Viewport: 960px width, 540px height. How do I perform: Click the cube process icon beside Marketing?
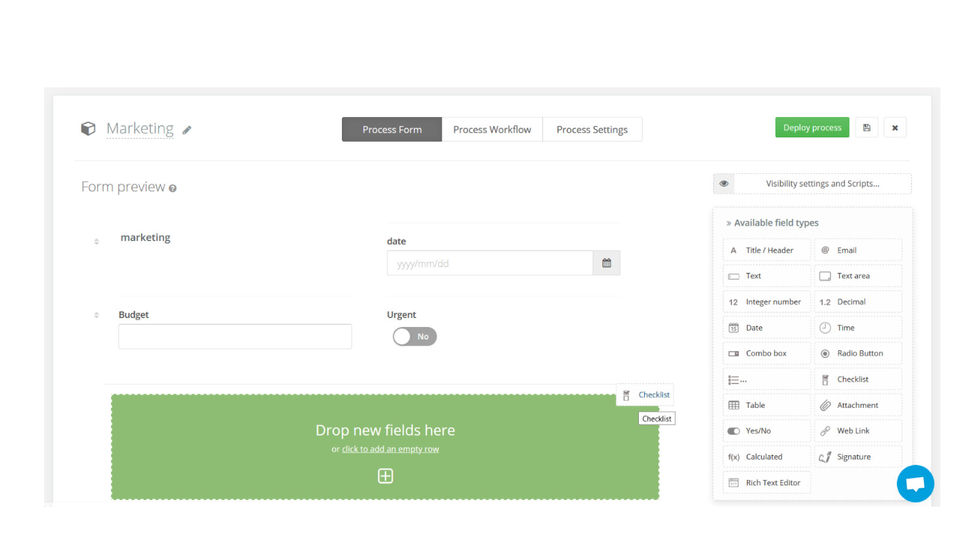coord(88,129)
